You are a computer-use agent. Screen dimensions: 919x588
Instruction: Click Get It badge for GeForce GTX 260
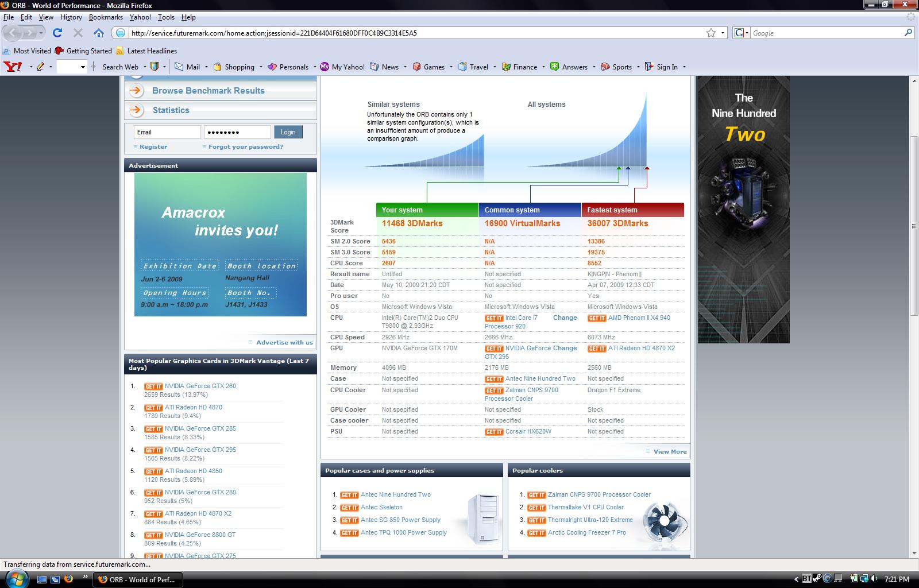click(153, 386)
